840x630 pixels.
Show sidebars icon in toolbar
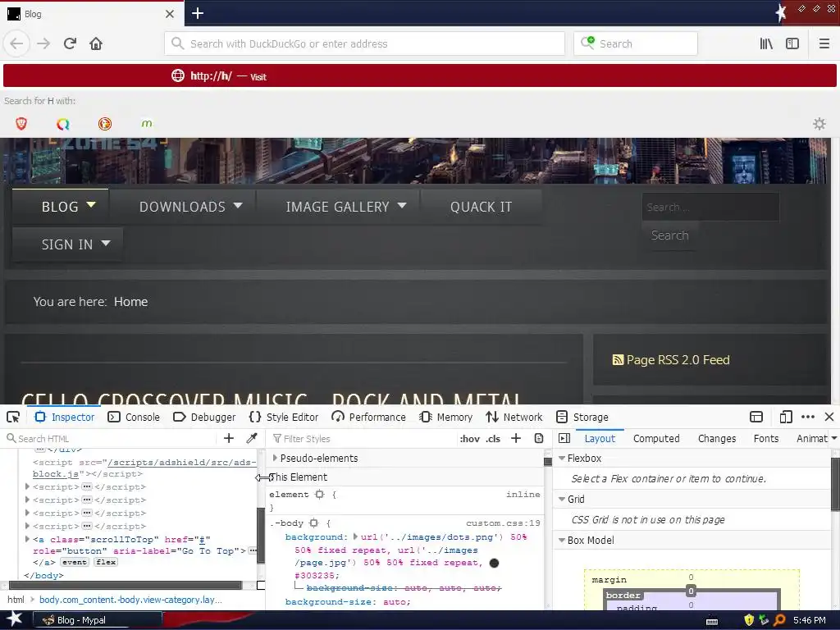tap(792, 43)
